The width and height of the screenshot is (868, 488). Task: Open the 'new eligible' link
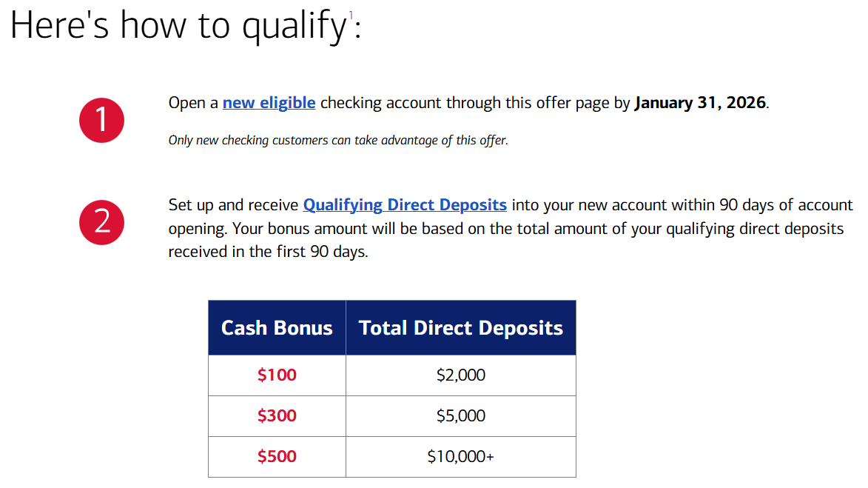pos(269,103)
